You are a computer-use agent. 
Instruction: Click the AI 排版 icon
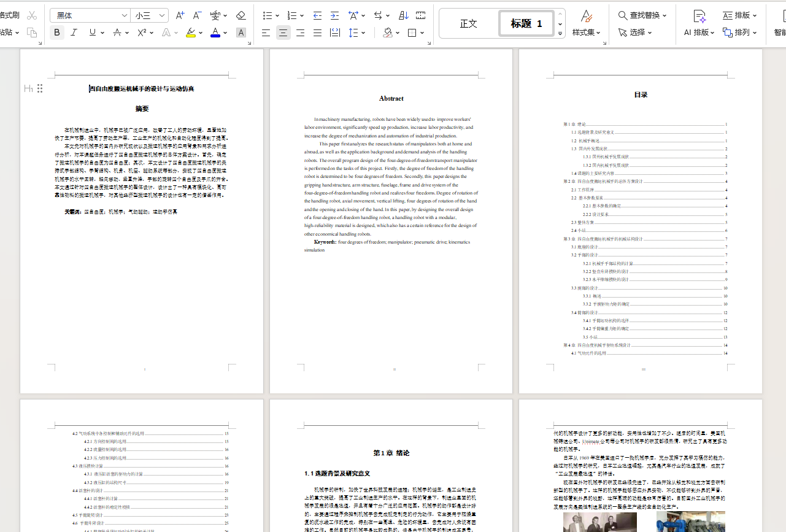(699, 15)
